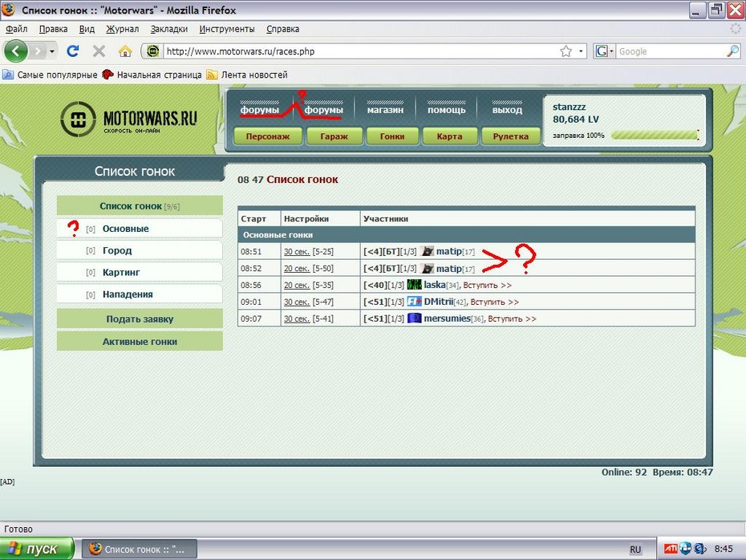Select the Картинг race category

(x=121, y=273)
